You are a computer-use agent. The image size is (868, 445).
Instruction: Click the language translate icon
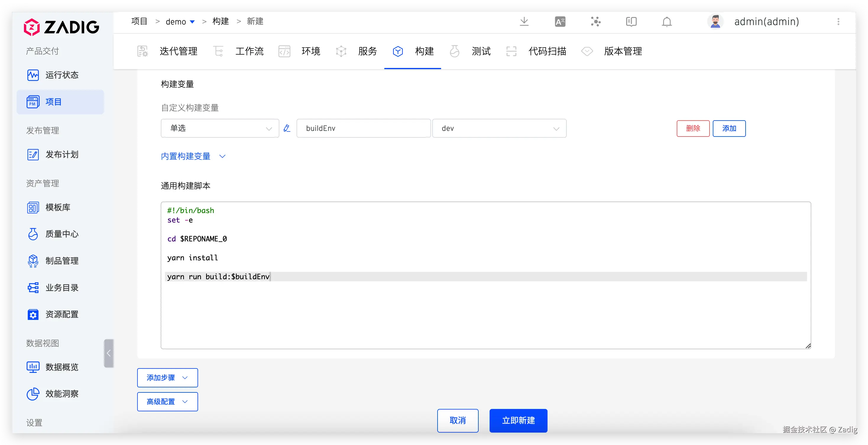[x=560, y=22]
